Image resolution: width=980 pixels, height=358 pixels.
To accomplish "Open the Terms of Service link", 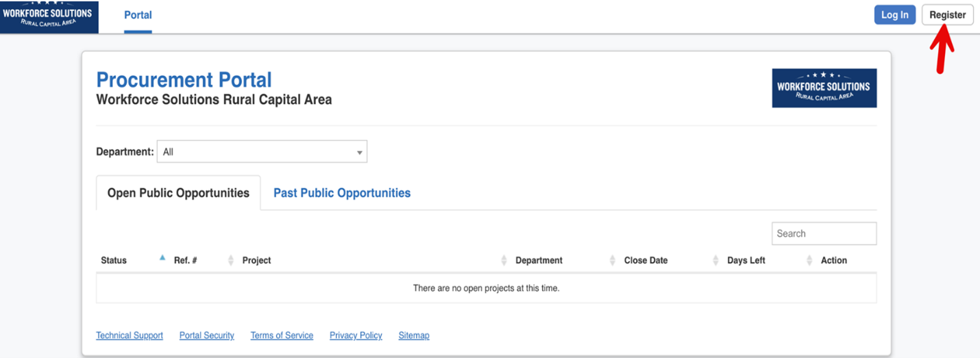I will [282, 335].
